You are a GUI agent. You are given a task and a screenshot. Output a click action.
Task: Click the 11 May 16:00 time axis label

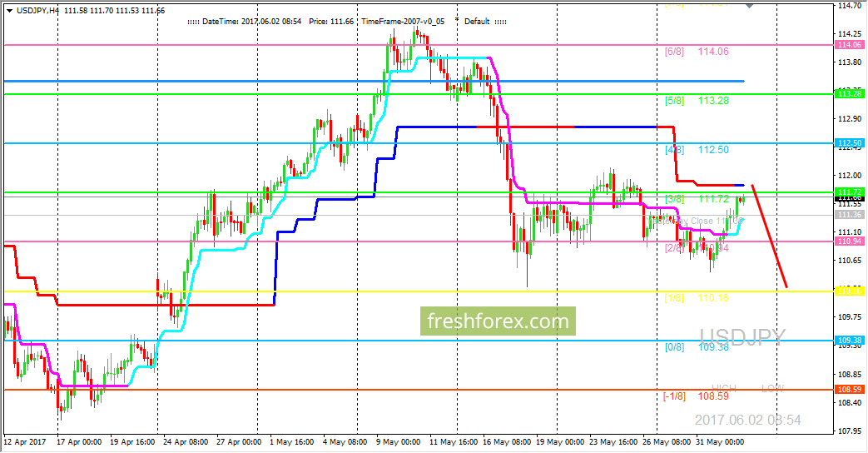pyautogui.click(x=454, y=442)
